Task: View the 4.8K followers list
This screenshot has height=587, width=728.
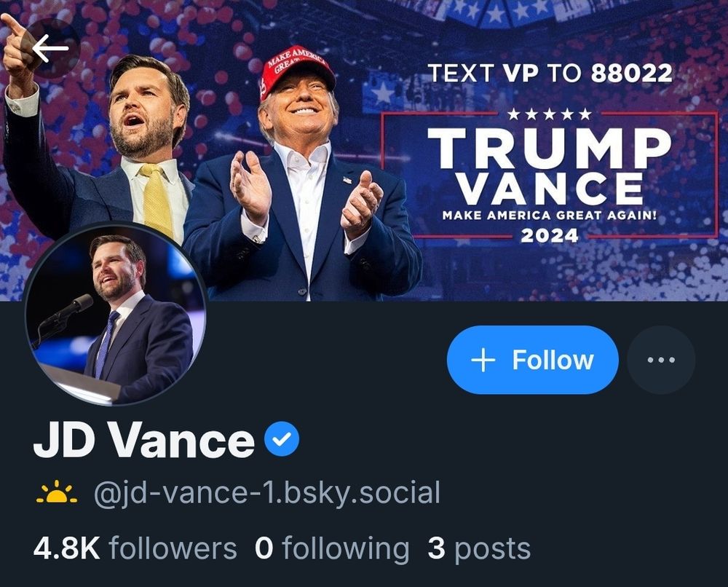Action: [135, 548]
